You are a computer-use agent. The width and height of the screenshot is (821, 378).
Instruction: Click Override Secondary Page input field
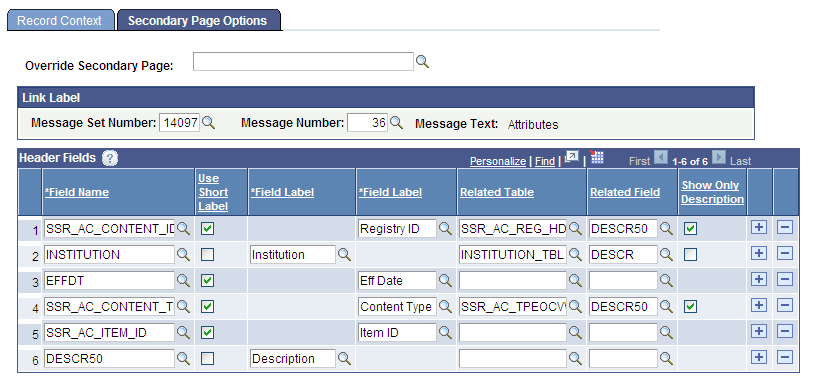[x=303, y=62]
